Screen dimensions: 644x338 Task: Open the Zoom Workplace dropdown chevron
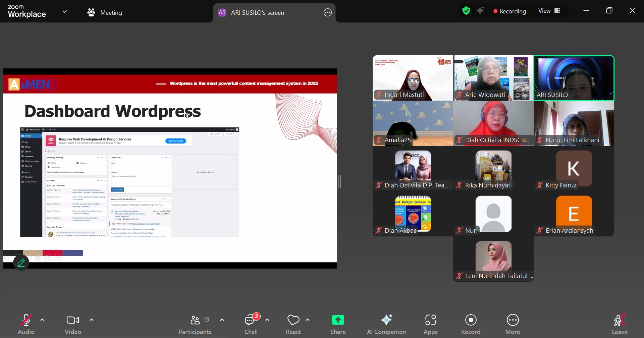tap(65, 12)
